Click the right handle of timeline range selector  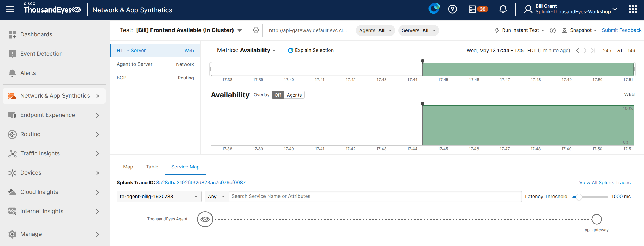click(634, 69)
